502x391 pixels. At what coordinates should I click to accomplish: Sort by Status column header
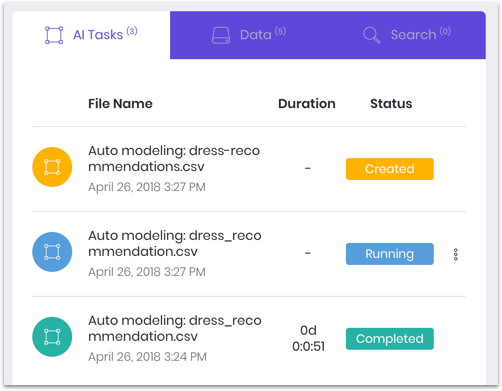pos(391,104)
